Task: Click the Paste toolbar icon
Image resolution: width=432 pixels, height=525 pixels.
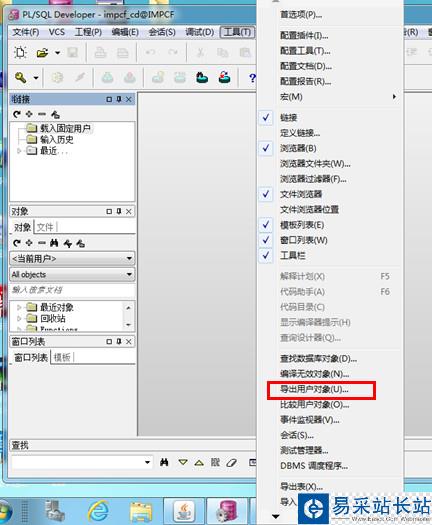Action: click(245, 53)
